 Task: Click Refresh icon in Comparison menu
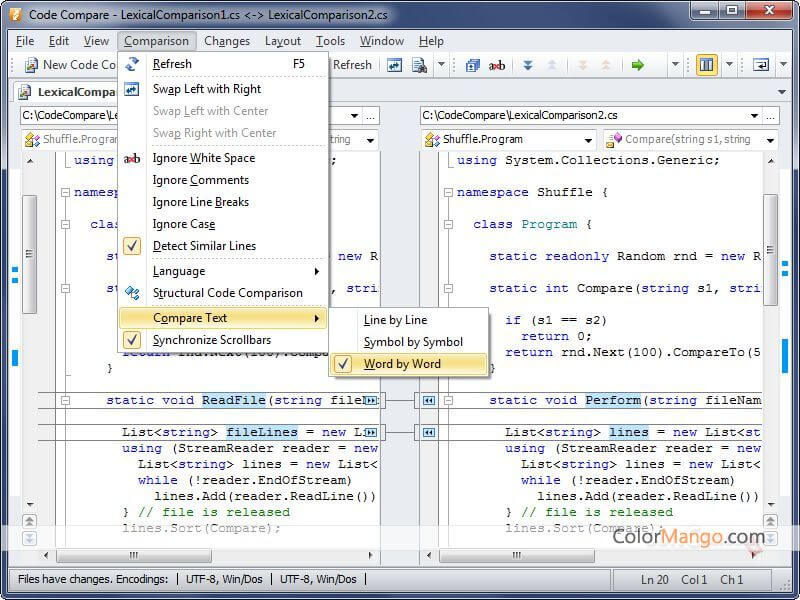[x=132, y=64]
